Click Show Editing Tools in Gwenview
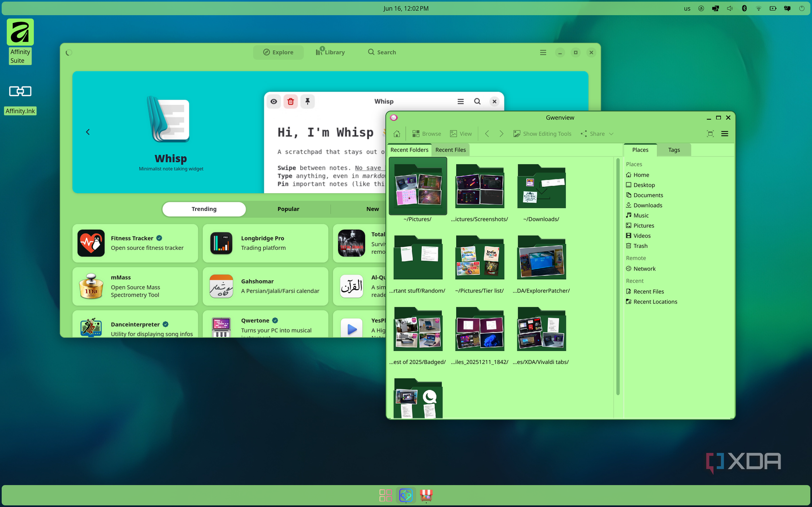 542,134
